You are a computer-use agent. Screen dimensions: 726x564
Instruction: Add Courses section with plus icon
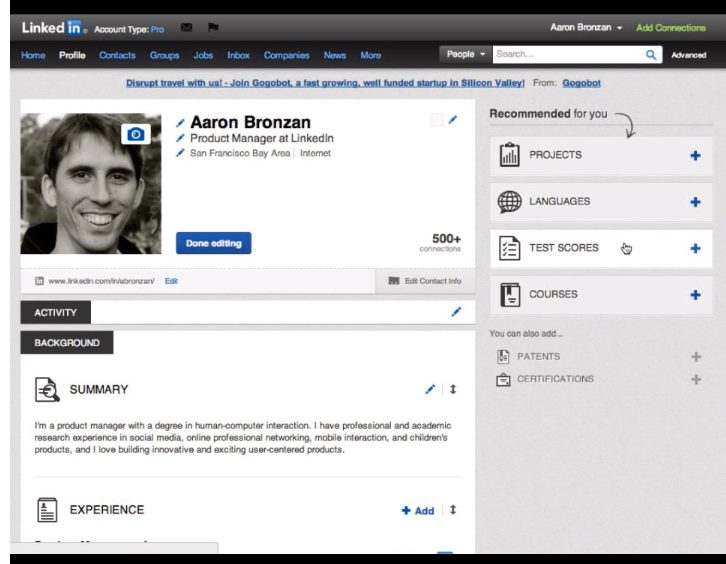click(695, 295)
